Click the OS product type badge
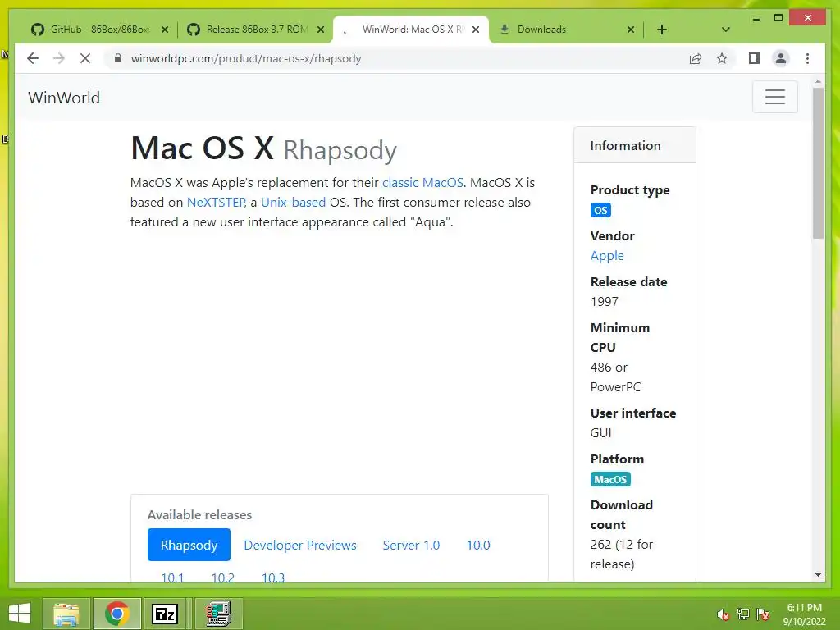The image size is (840, 630). 600,210
